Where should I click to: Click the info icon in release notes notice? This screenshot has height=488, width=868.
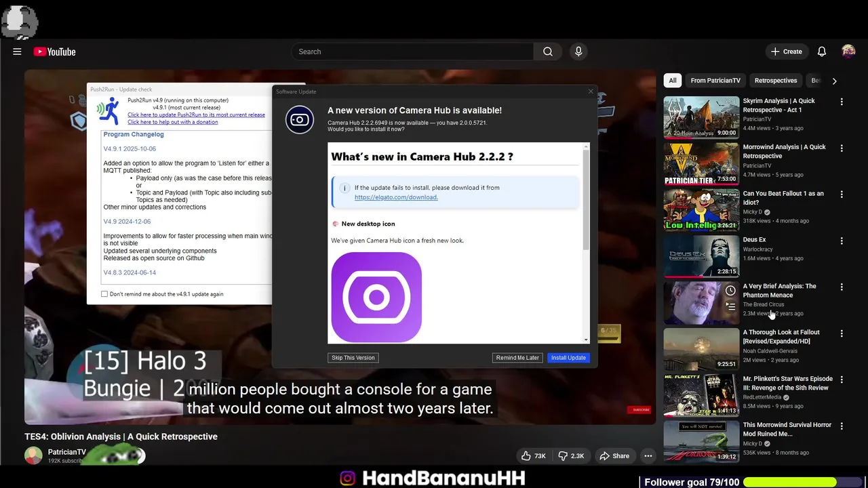[344, 188]
